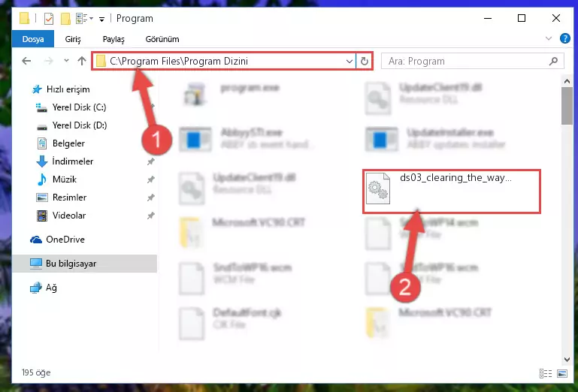Image resolution: width=578 pixels, height=392 pixels.
Task: Click the vertical scrollbar thumb
Action: [x=567, y=106]
